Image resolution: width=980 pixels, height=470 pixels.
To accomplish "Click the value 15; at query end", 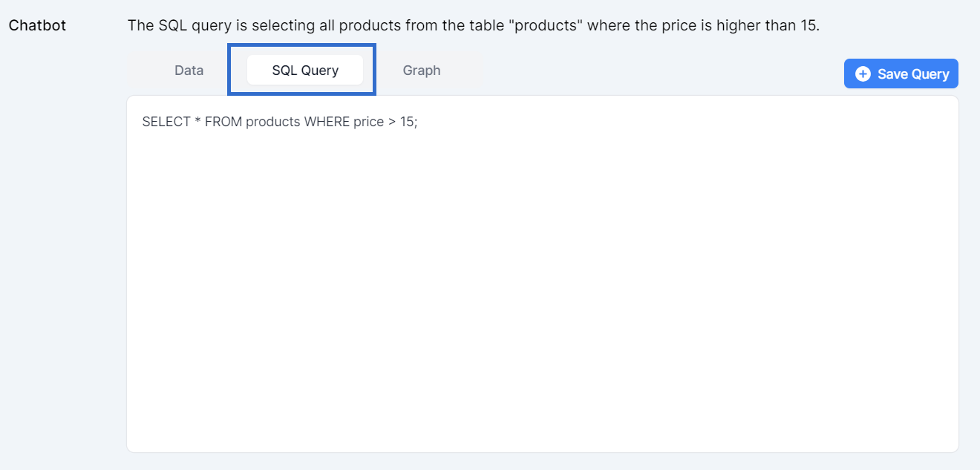I will tap(409, 122).
